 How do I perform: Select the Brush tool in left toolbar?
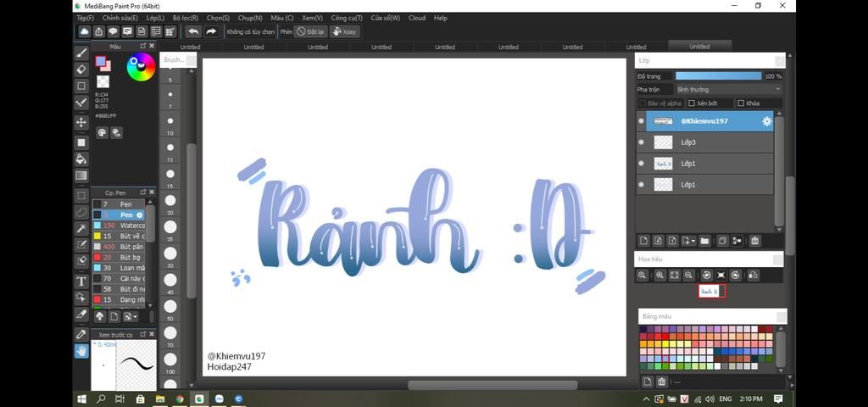[x=81, y=53]
